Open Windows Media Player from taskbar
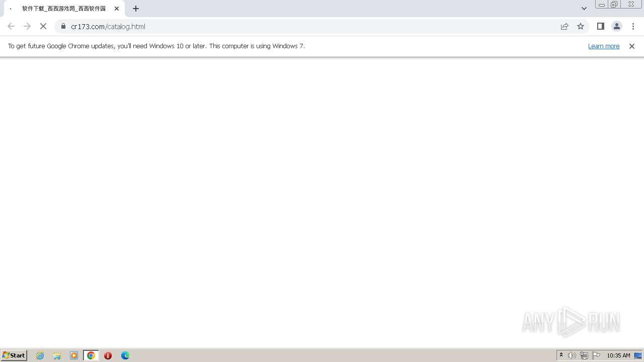This screenshot has height=362, width=644. [74, 355]
